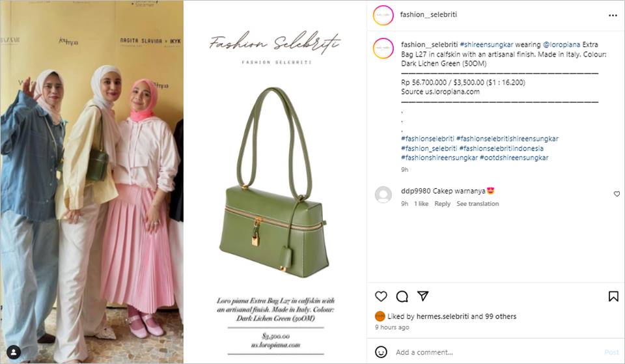Open the #fashionselebritiindonesia hashtag

point(501,148)
